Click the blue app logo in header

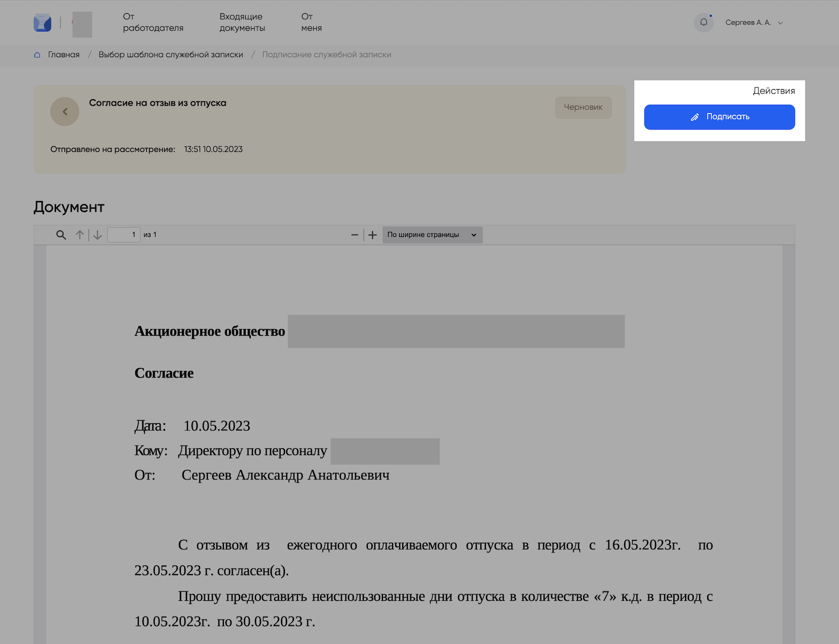coord(43,23)
